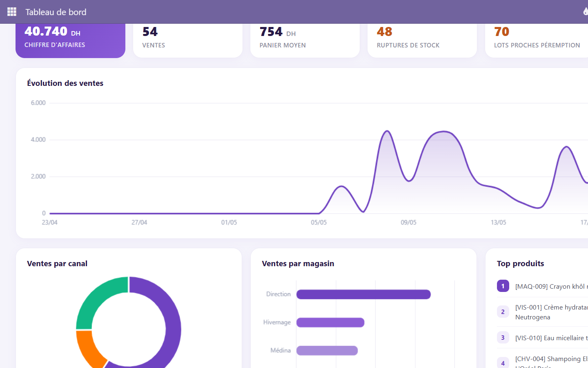Click the 01/05 date label

(229, 222)
